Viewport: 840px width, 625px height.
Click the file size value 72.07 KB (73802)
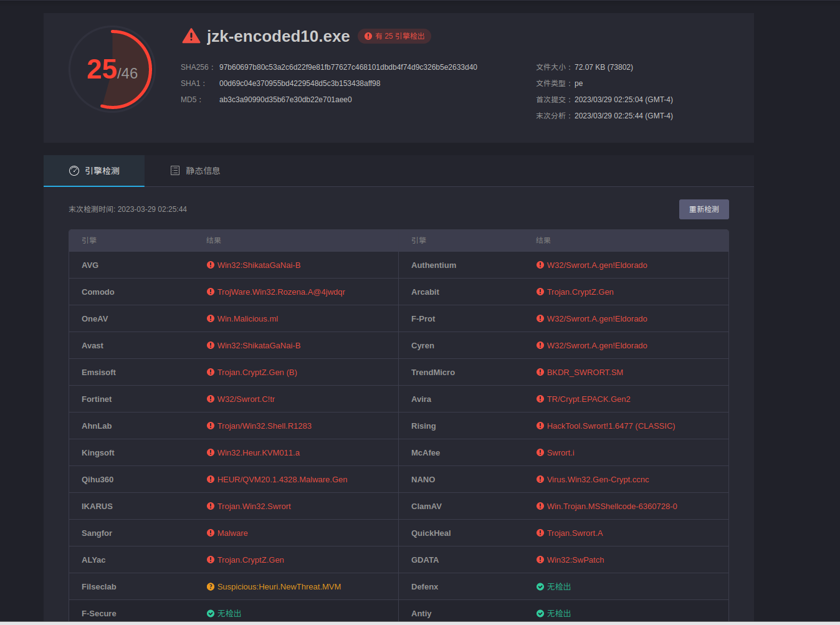click(x=604, y=67)
